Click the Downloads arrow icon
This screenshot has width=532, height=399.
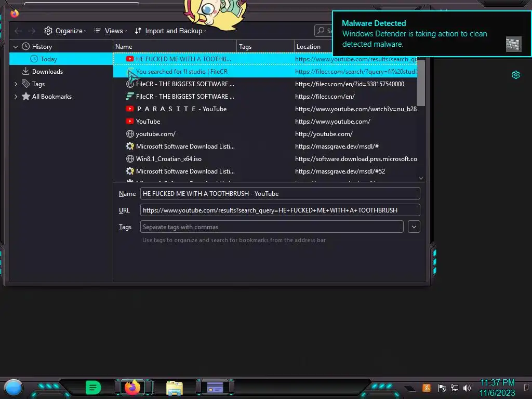[x=25, y=71]
